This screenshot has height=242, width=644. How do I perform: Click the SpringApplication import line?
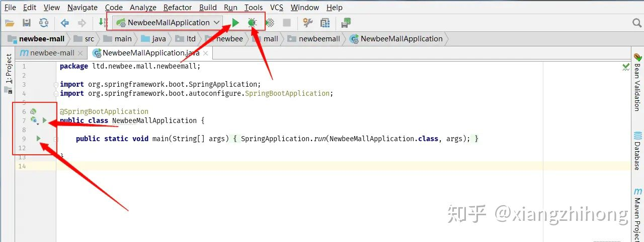[x=160, y=84]
